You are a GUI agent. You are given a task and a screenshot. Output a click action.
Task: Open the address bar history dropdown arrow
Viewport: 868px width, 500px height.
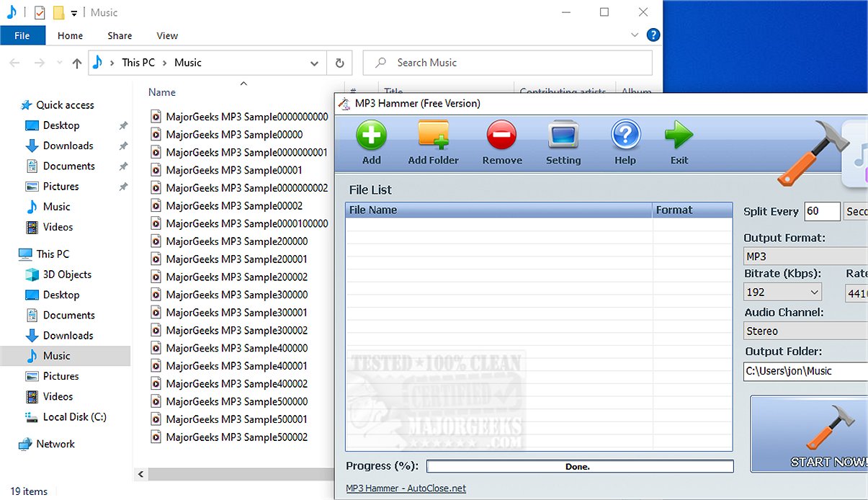coord(314,63)
